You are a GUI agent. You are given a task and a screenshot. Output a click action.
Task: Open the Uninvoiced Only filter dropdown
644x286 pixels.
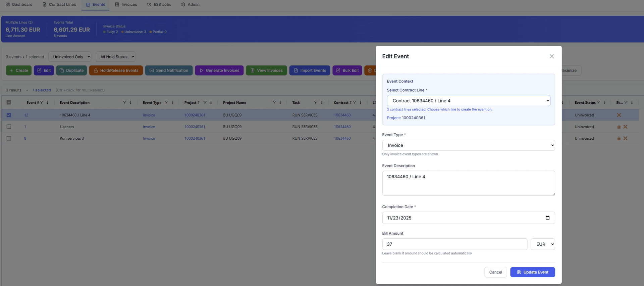pos(70,57)
